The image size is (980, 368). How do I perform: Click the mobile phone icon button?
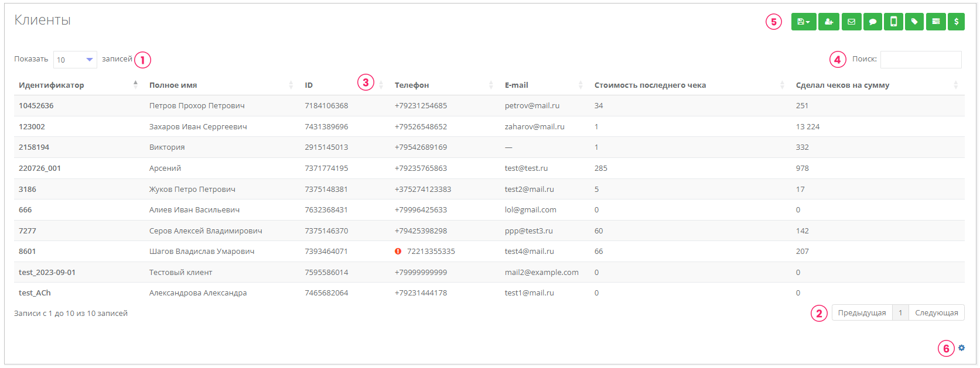893,22
